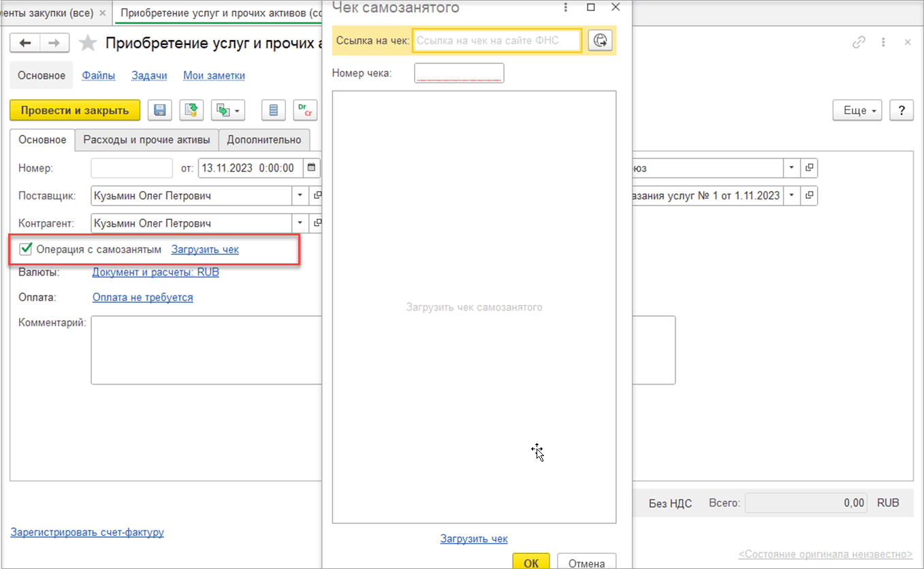Expand the Поставщик dropdown list
This screenshot has height=569, width=924.
300,196
